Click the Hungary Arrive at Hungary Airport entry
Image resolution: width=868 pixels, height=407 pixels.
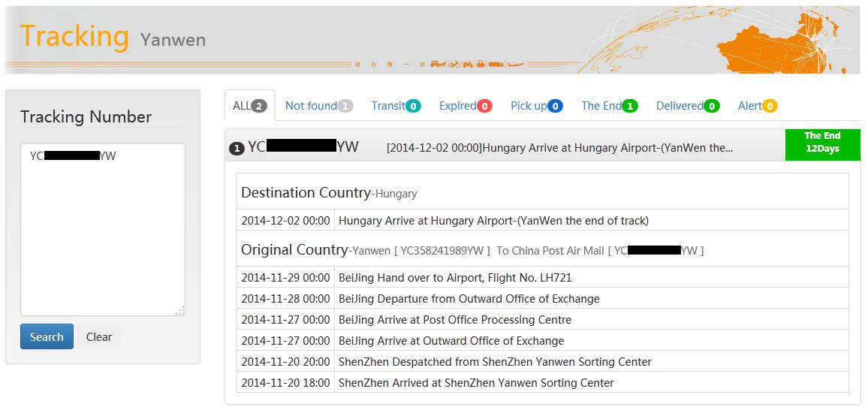[493, 220]
